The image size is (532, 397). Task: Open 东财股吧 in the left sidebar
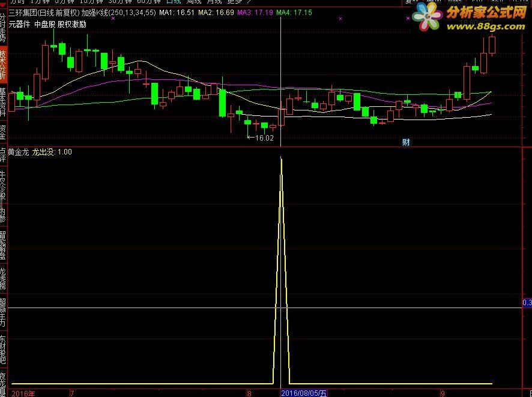3,350
